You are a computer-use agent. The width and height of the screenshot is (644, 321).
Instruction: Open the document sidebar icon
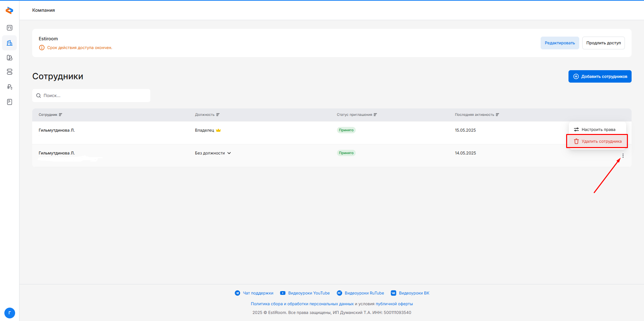click(10, 102)
